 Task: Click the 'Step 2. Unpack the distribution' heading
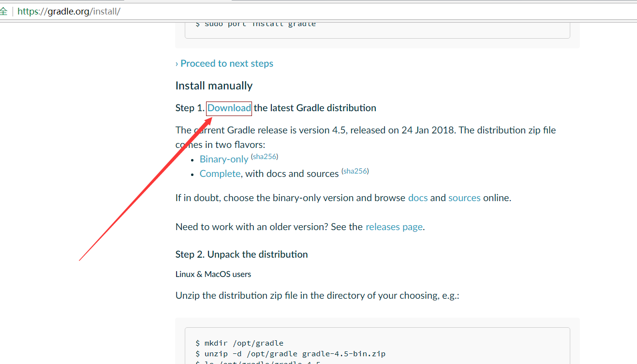pyautogui.click(x=241, y=254)
